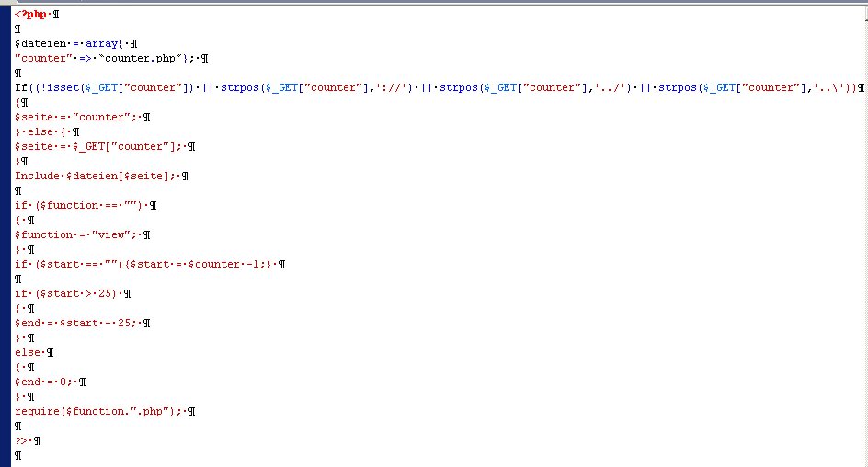The width and height of the screenshot is (868, 467).
Task: Click the "?>" closing PHP tag
Action: pos(20,441)
